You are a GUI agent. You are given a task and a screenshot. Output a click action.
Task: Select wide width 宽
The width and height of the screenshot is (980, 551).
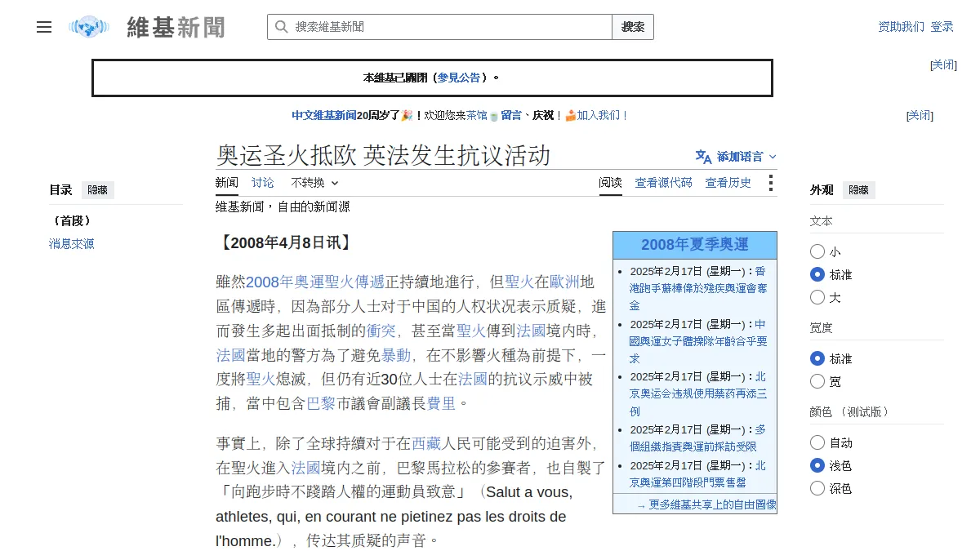(x=817, y=381)
